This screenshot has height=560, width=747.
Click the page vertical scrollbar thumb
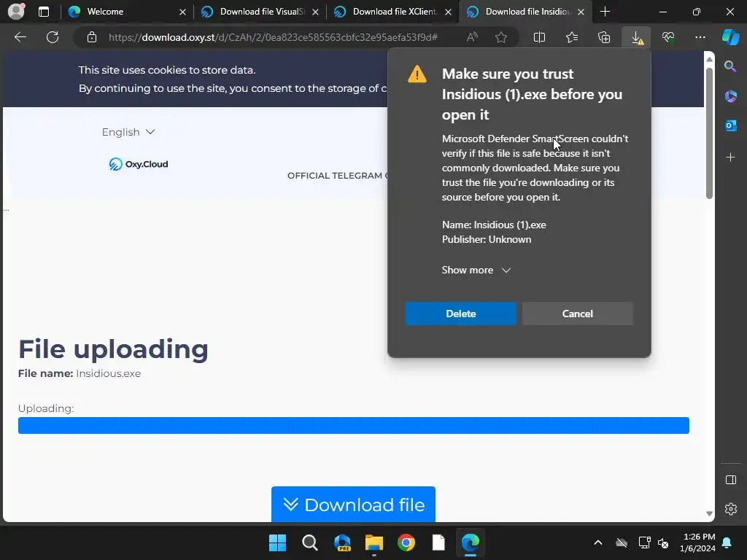click(x=709, y=133)
